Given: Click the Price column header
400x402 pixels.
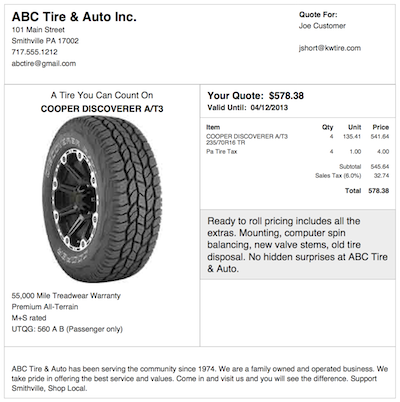Looking at the screenshot, I should click(x=381, y=127).
